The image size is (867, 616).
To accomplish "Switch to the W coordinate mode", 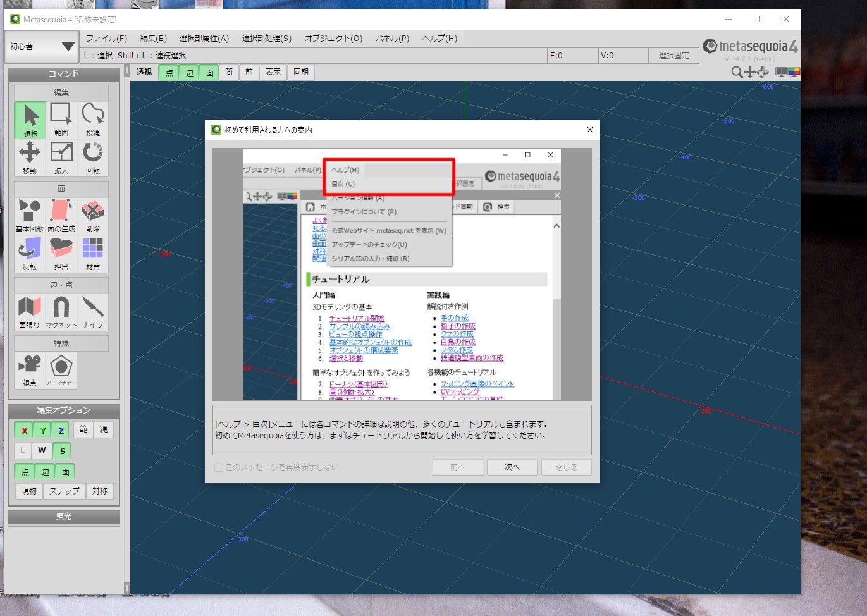I will point(42,450).
